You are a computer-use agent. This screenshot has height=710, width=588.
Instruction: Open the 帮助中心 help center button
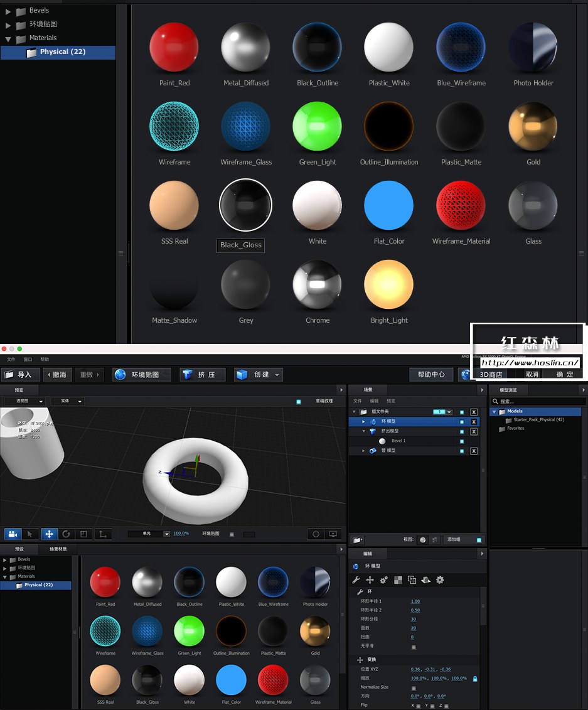[431, 375]
